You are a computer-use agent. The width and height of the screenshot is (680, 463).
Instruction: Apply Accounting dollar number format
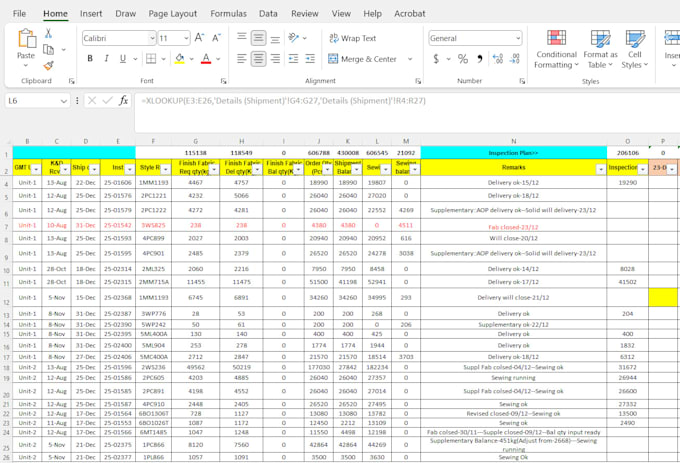click(x=436, y=59)
